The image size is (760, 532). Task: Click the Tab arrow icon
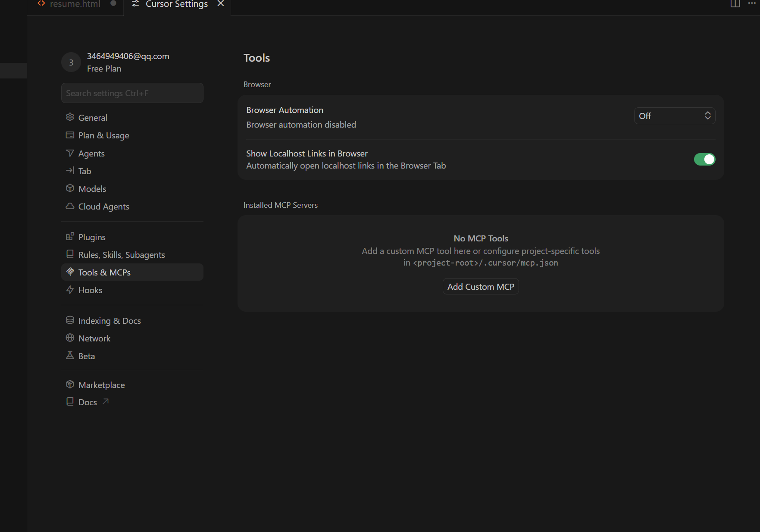pyautogui.click(x=70, y=171)
